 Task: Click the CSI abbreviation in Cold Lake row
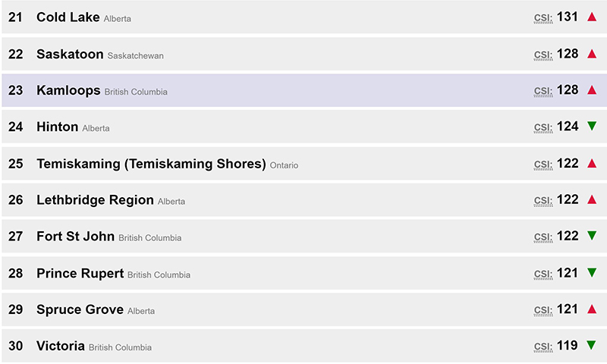pos(543,18)
